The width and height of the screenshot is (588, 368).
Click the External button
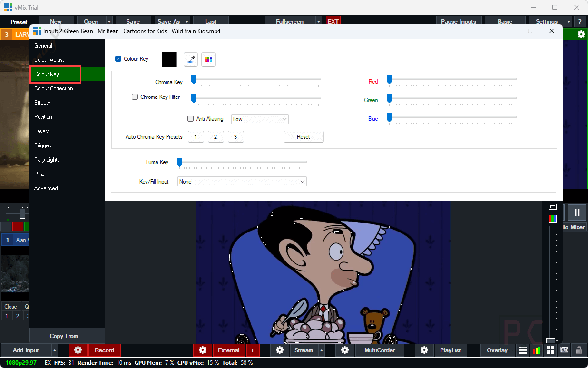229,350
